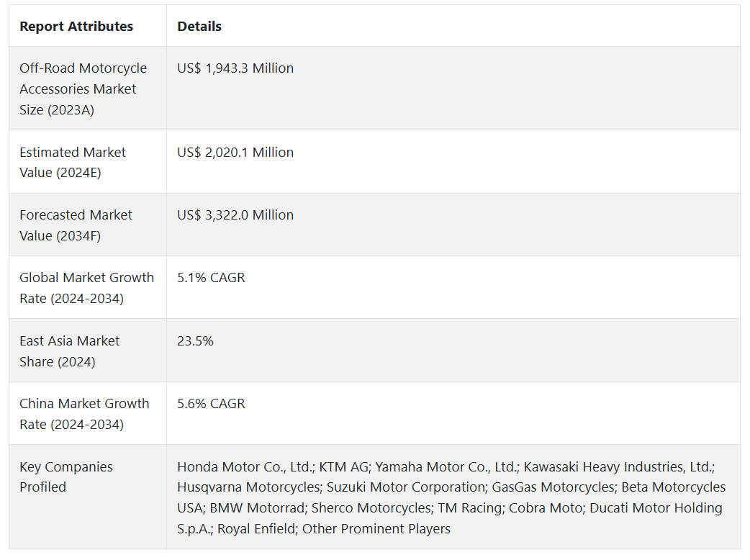
Task: Select the East Asia Market Share cell
Action: (x=69, y=351)
